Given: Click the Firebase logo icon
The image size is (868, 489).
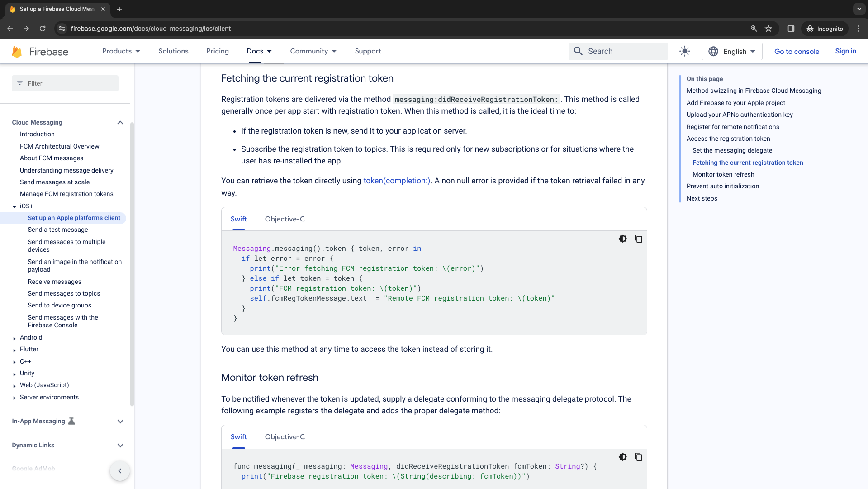Looking at the screenshot, I should tap(17, 51).
